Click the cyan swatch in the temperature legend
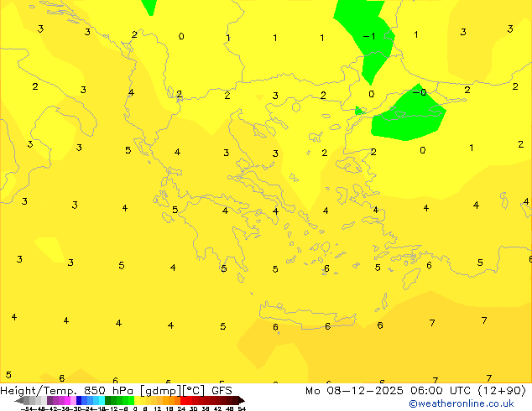Screen dimensions: 532x411 102,400
